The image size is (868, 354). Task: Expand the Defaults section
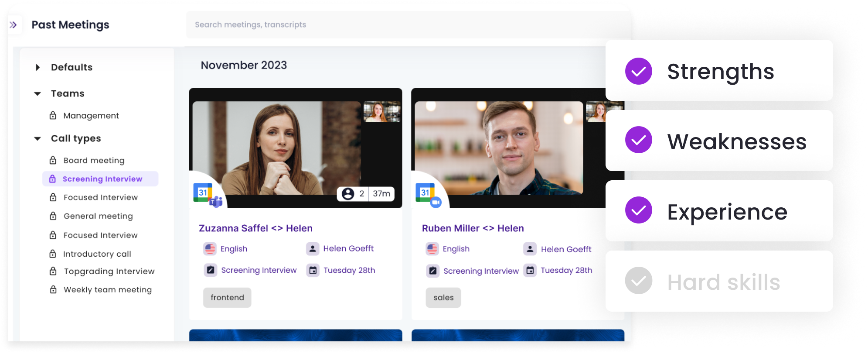click(x=38, y=67)
